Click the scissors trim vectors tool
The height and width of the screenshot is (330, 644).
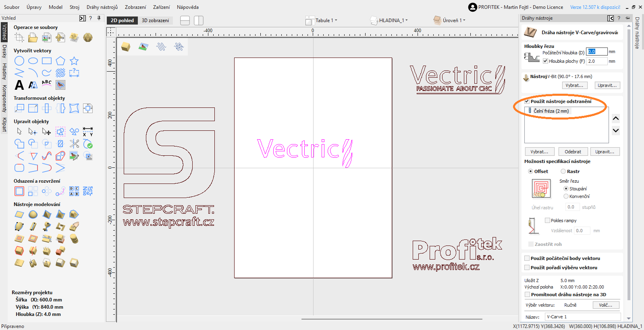(74, 144)
